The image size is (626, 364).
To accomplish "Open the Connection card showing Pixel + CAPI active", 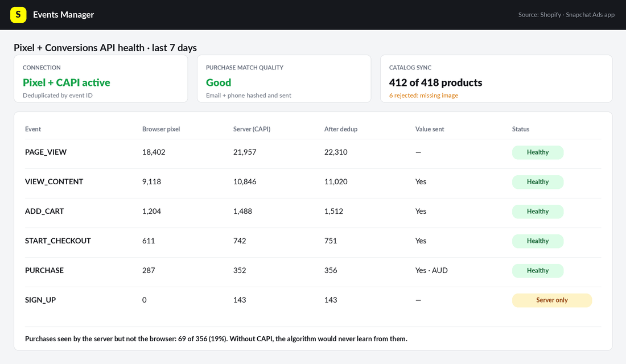I will [101, 78].
